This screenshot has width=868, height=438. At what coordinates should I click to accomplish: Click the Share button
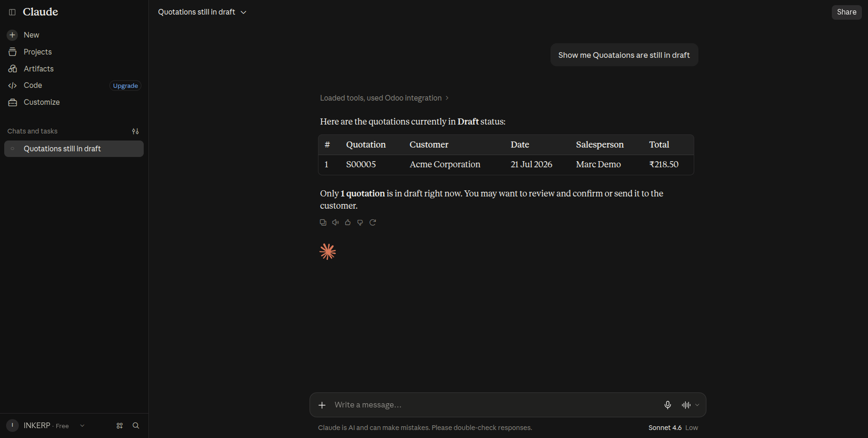pyautogui.click(x=846, y=12)
